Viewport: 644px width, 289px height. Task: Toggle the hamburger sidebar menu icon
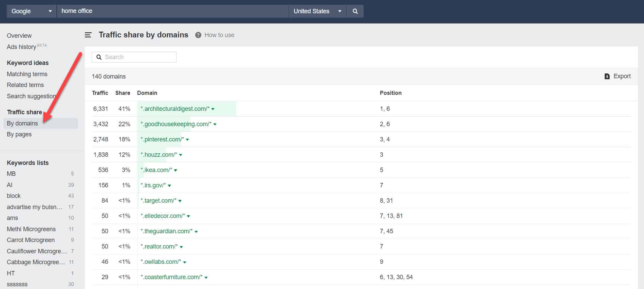pyautogui.click(x=88, y=35)
